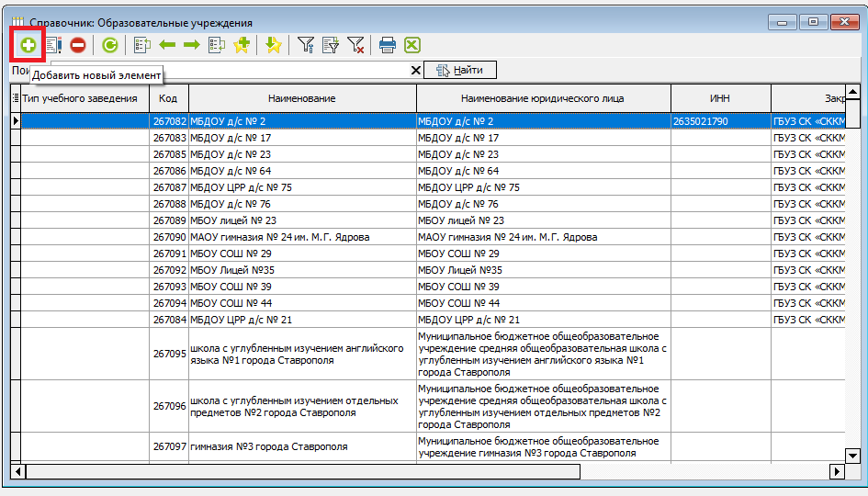Refresh the list with green circular arrow
This screenshot has height=496, width=868.
click(x=110, y=45)
